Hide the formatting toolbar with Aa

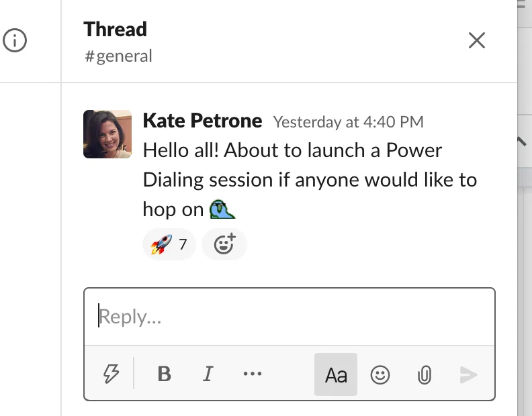coord(336,374)
